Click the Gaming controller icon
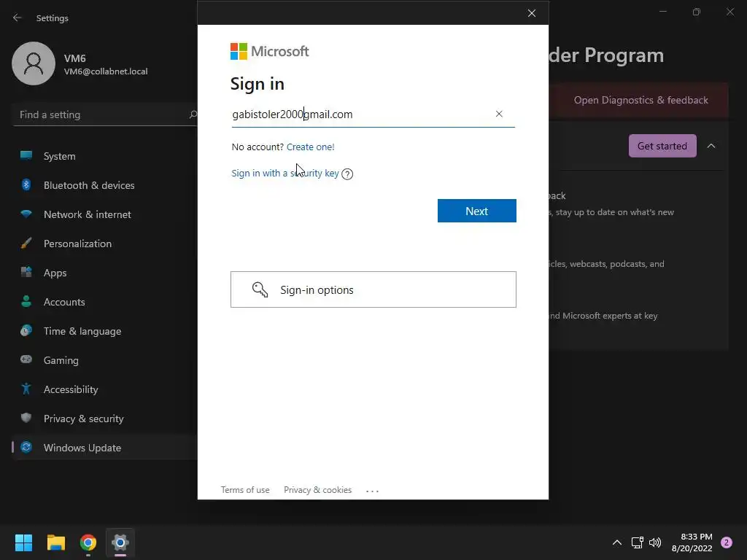Viewport: 747px width, 560px height. tap(26, 359)
